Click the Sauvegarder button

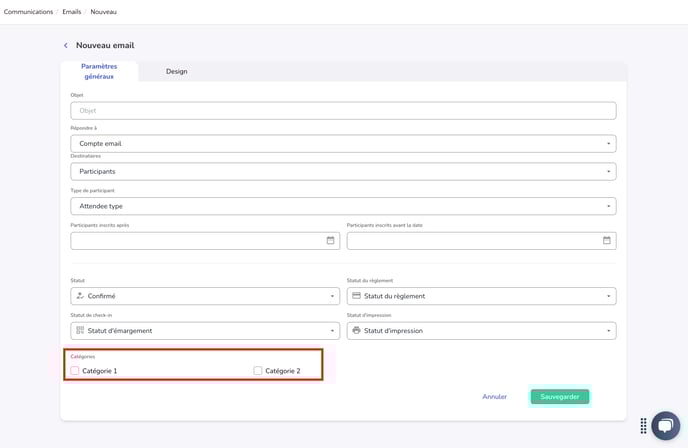pos(560,397)
